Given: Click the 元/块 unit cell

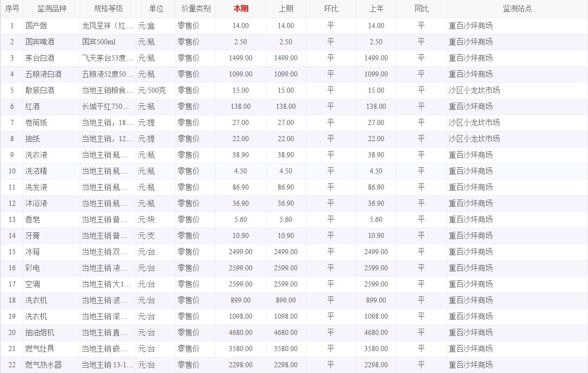Looking at the screenshot, I should (146, 219).
